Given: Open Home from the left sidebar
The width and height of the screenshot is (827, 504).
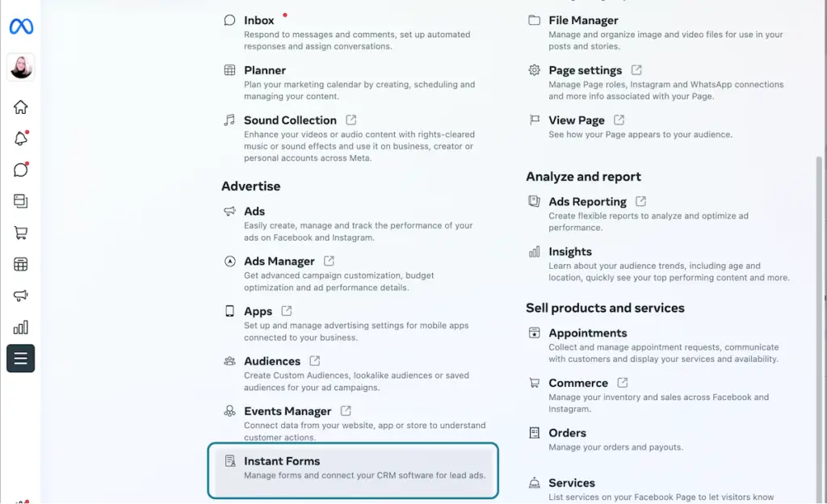Looking at the screenshot, I should [x=20, y=106].
